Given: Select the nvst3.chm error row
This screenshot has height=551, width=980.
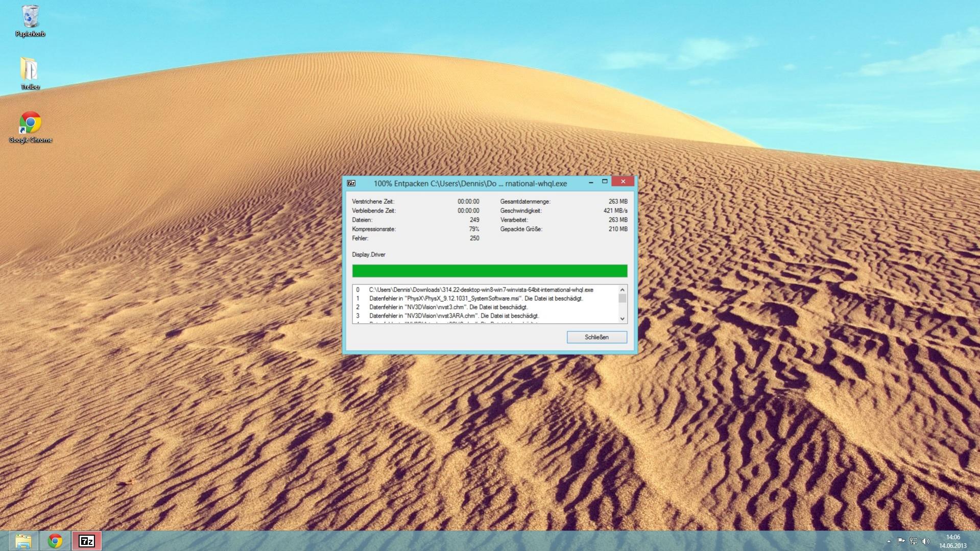Looking at the screenshot, I should [485, 307].
